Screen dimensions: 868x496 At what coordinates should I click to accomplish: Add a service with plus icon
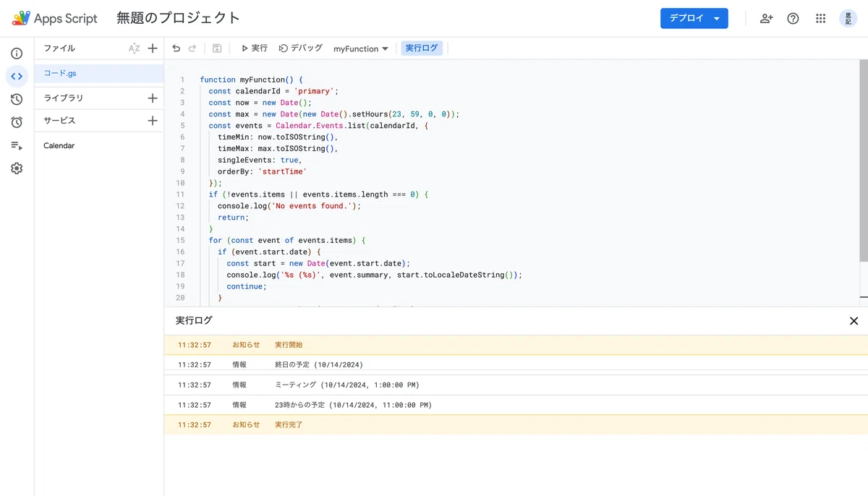[153, 121]
